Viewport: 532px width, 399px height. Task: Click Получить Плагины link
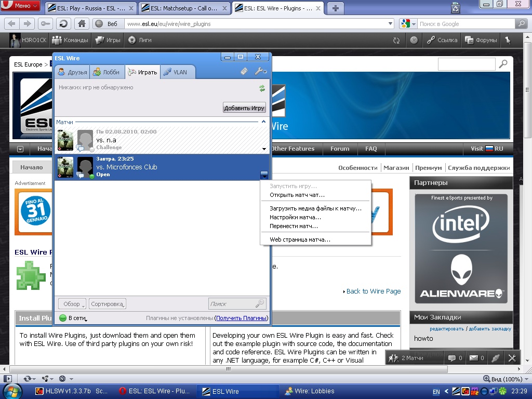point(241,318)
